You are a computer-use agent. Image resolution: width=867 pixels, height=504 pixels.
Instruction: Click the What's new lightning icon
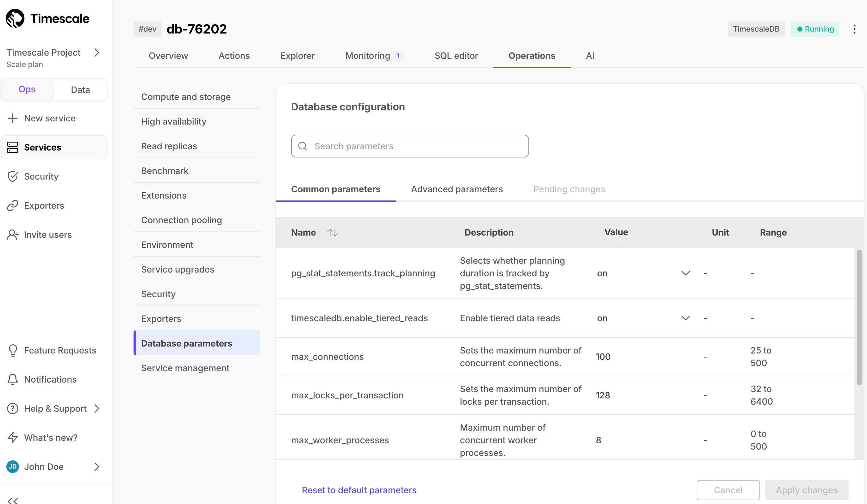[12, 438]
